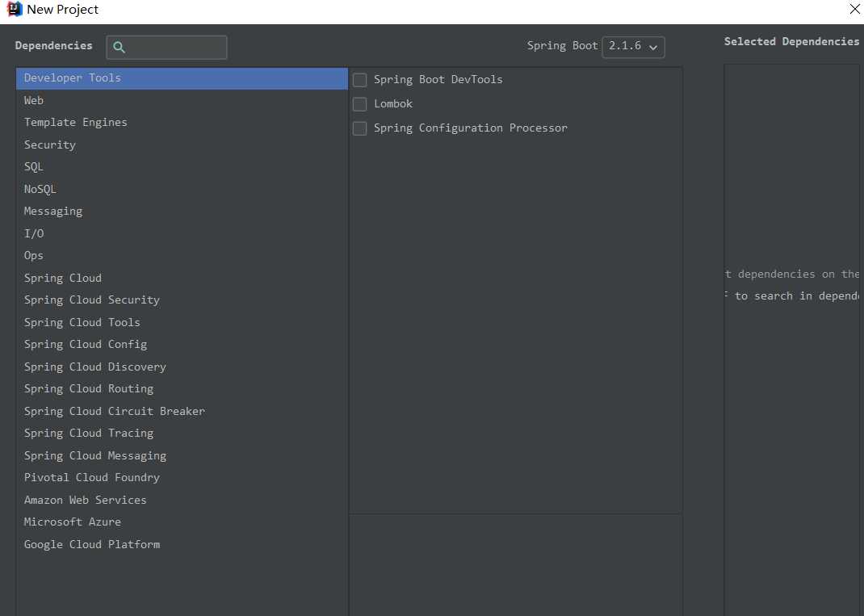Image resolution: width=864 pixels, height=616 pixels.
Task: Show the Ops dependencies
Action: tap(34, 256)
